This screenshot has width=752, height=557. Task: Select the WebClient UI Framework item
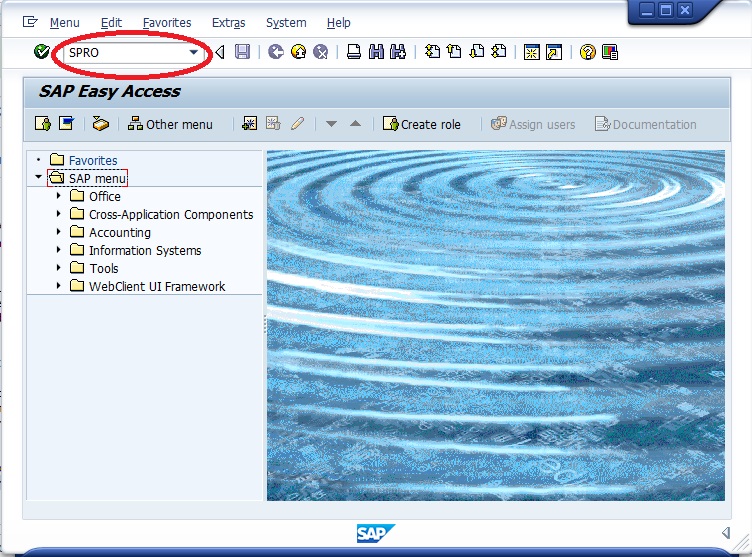pyautogui.click(x=157, y=286)
